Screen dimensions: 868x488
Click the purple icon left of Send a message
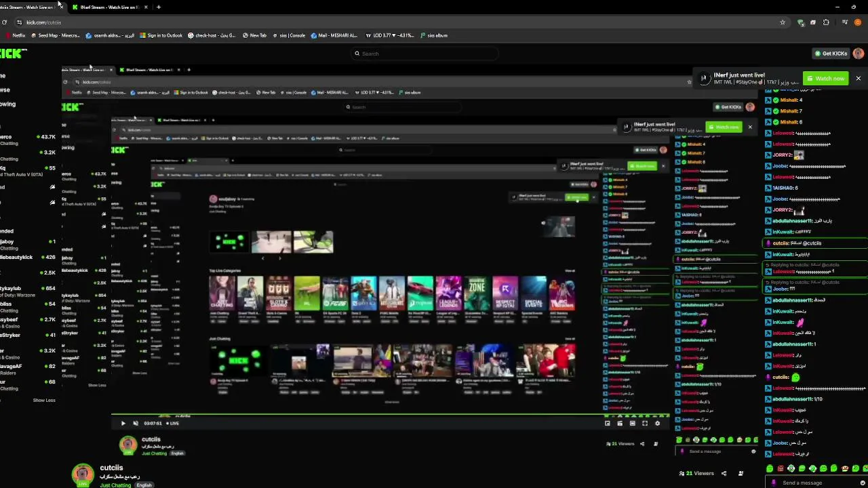pyautogui.click(x=774, y=483)
